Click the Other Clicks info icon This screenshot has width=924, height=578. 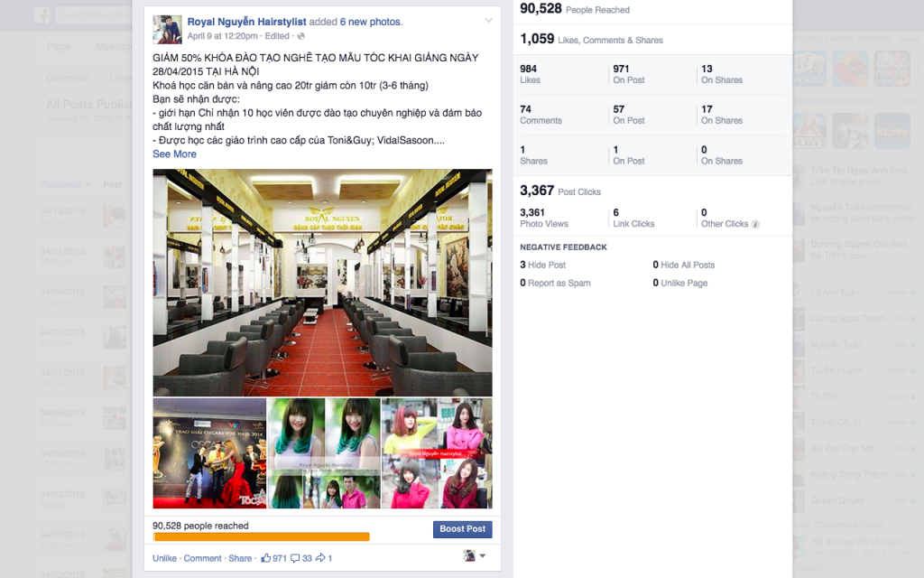click(x=755, y=224)
